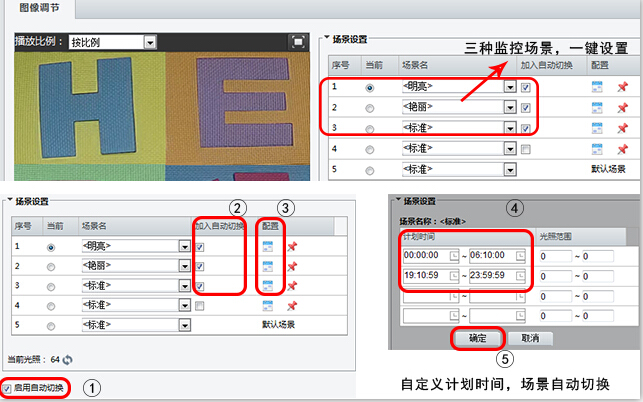The image size is (643, 402).
Task: Open scene 1 config icon under circled 3
Action: pyautogui.click(x=267, y=246)
